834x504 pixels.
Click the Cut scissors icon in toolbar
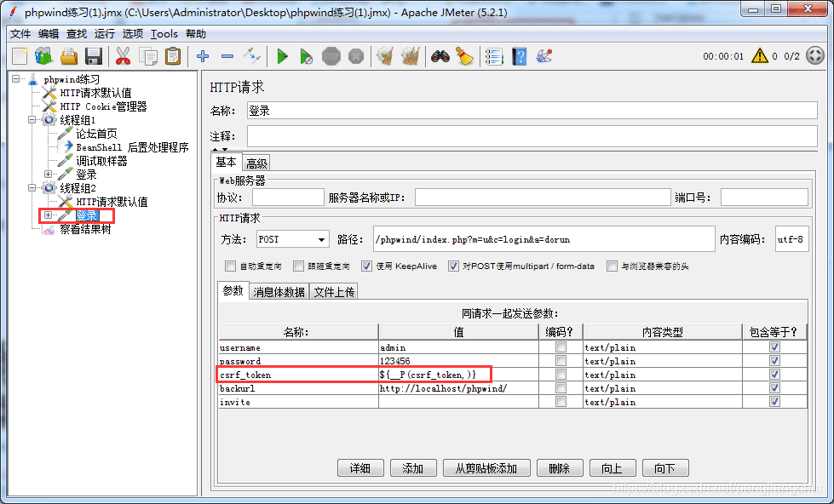click(123, 56)
